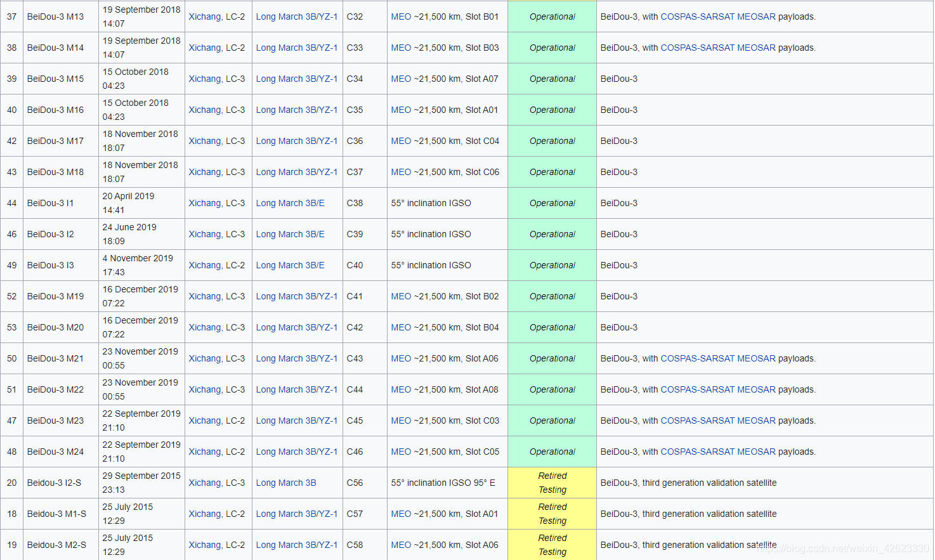935x560 pixels.
Task: Select the BeiDou-3 M16 satellite name cell
Action: coord(61,110)
